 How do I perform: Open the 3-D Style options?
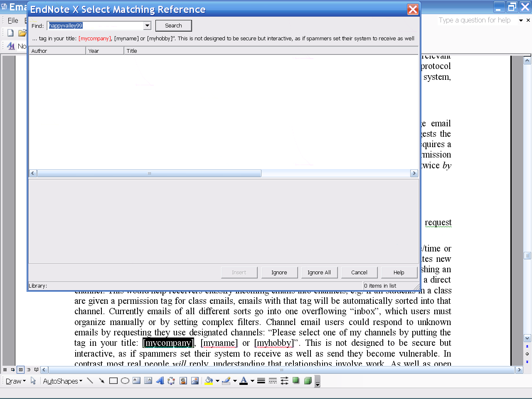(x=308, y=381)
